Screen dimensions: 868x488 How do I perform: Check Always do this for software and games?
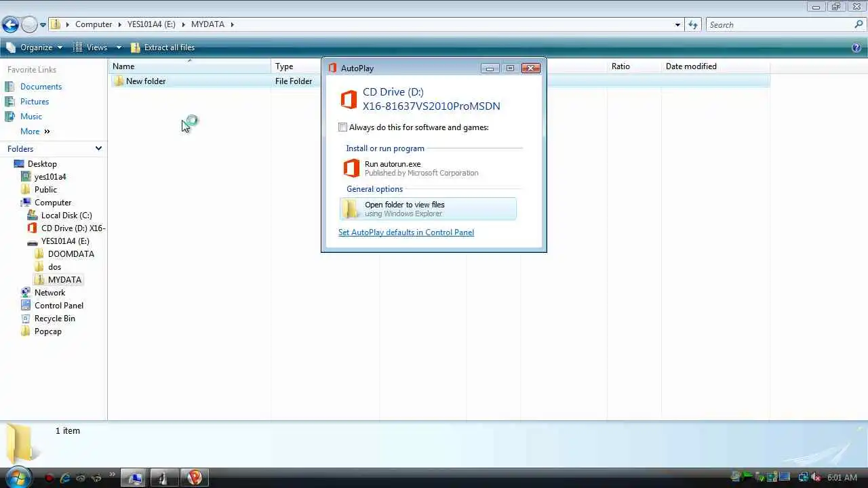343,127
